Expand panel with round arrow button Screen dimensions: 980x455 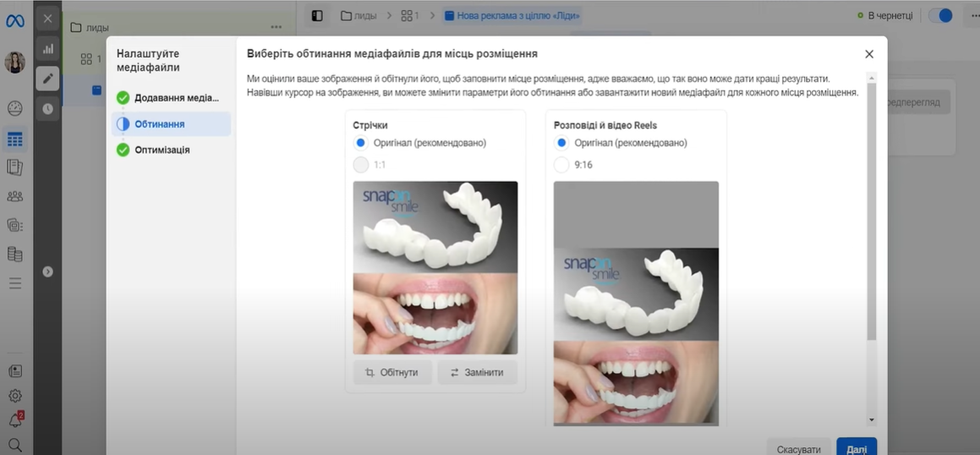[x=47, y=271]
